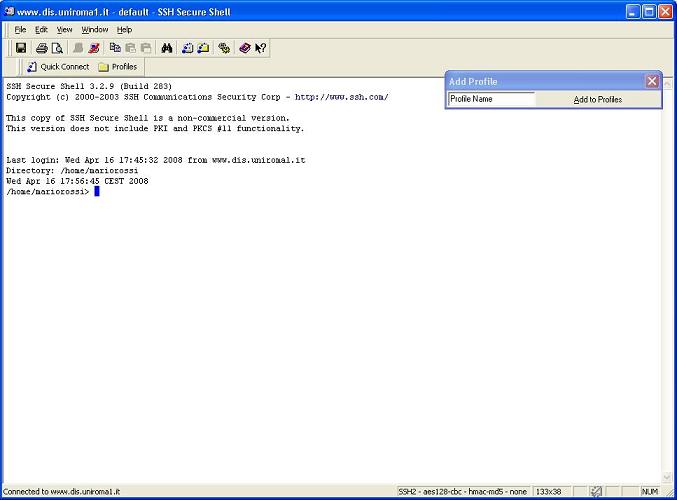Open the Edit menu
The image size is (677, 500).
41,30
